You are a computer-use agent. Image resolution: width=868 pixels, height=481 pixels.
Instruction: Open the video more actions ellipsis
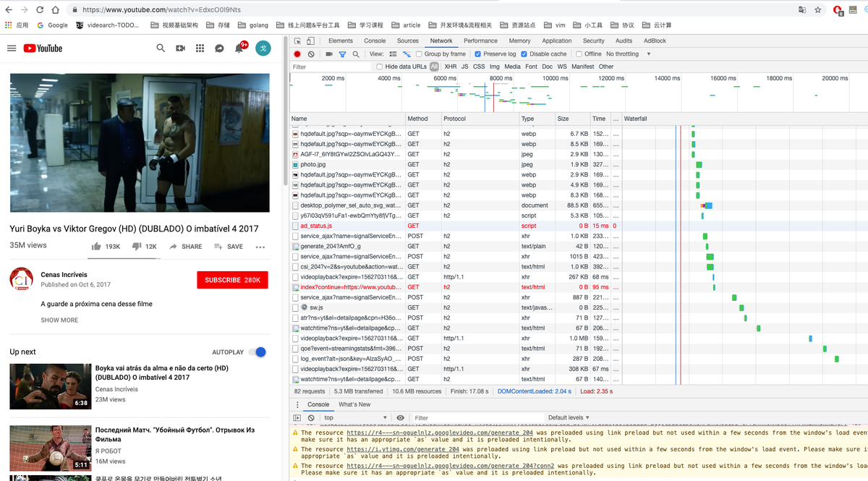coord(260,247)
